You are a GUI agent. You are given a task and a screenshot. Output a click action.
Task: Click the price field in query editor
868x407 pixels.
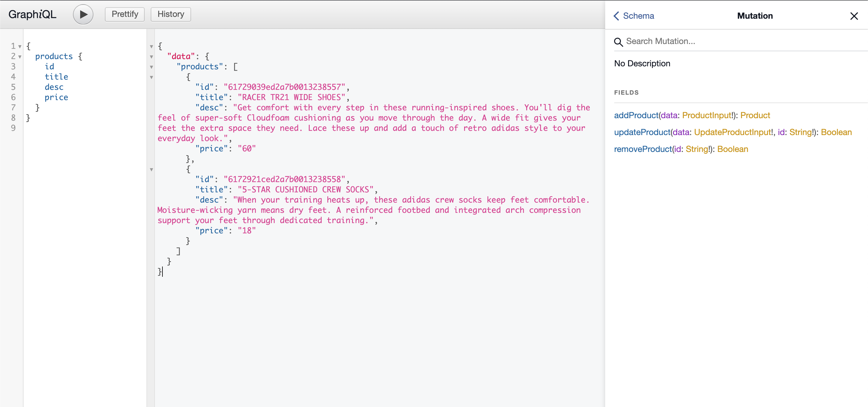[56, 97]
